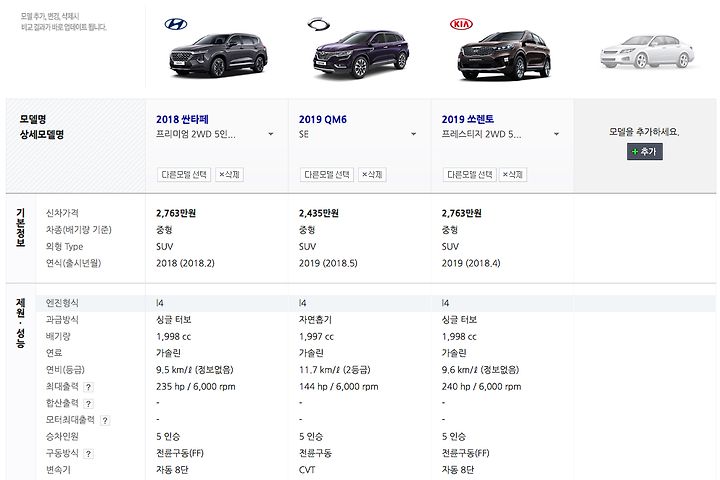Open the 2018 싼타페 model link

coord(182,119)
